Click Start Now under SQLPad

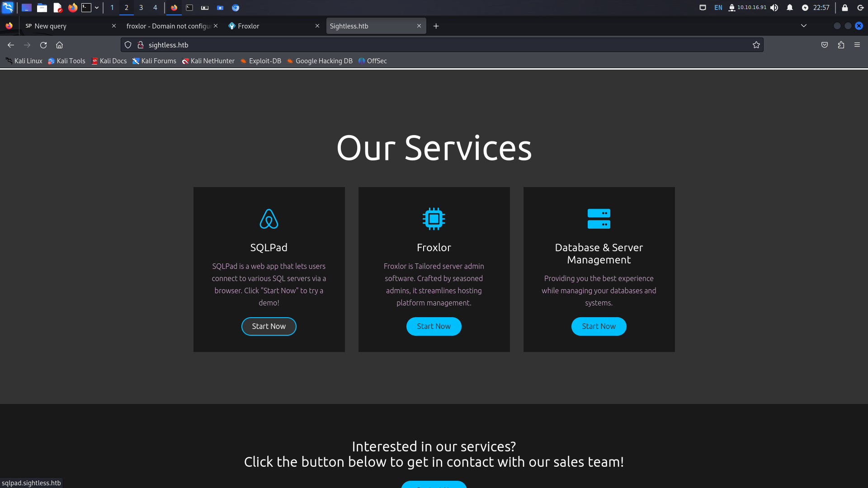point(269,326)
